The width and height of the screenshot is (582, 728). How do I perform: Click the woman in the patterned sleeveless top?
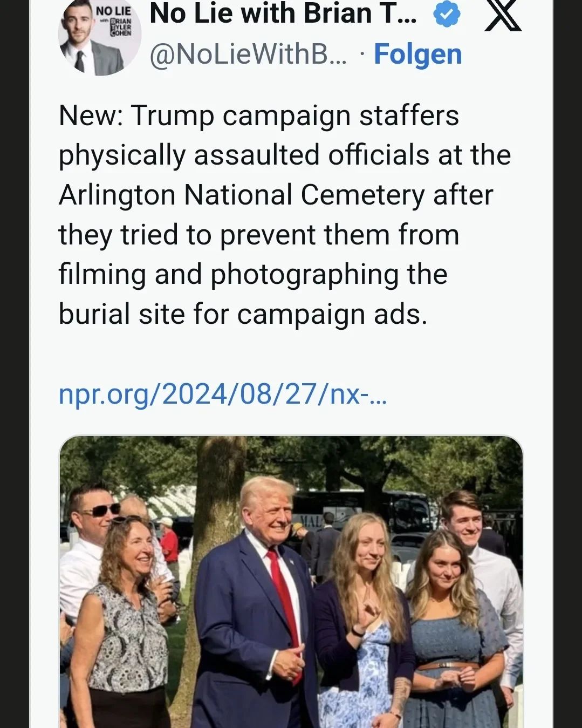pos(127,621)
